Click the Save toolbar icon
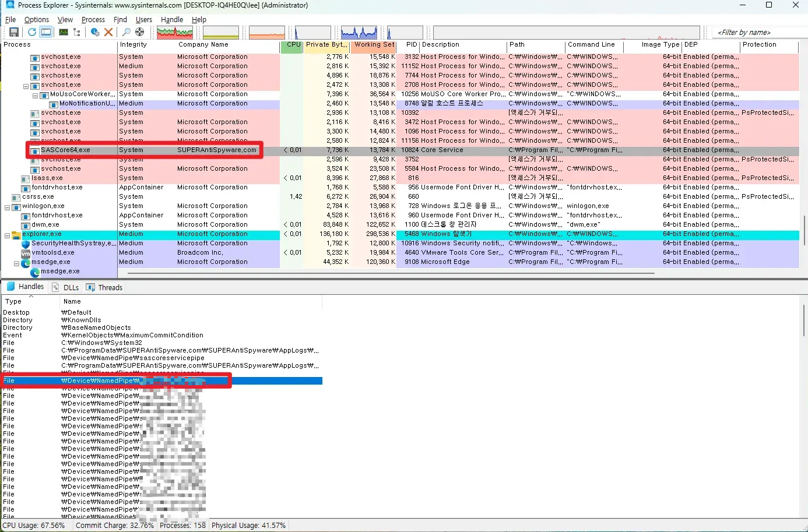Image resolution: width=808 pixels, height=532 pixels. tap(13, 32)
